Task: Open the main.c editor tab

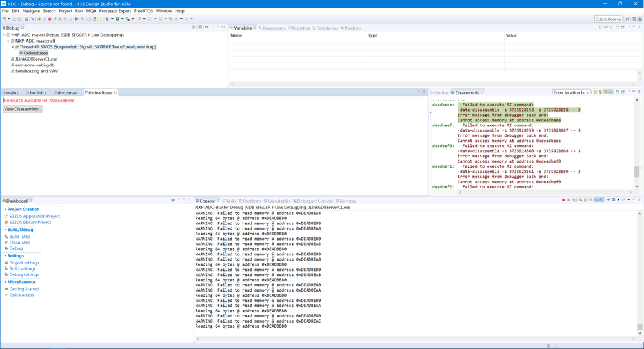Action: [x=11, y=93]
